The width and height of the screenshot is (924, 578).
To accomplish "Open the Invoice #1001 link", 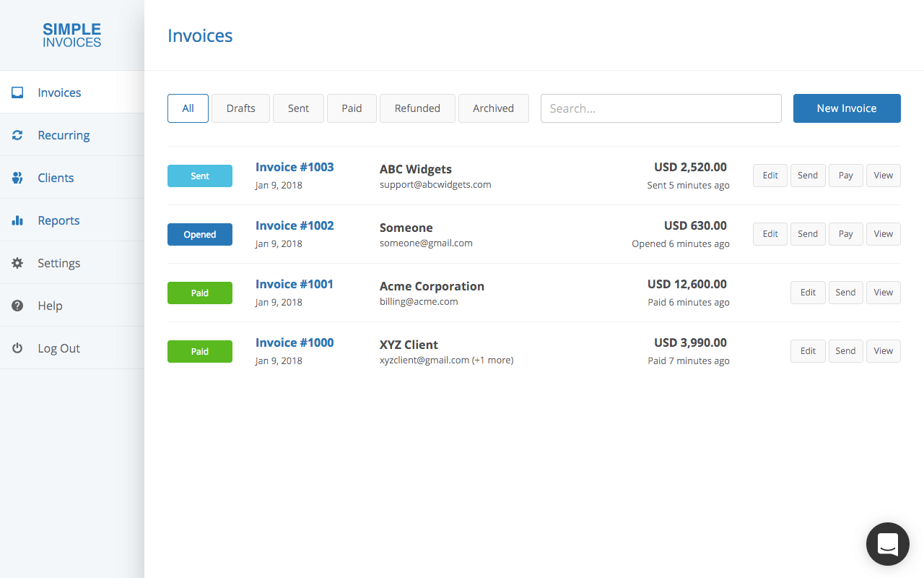I will pos(294,283).
